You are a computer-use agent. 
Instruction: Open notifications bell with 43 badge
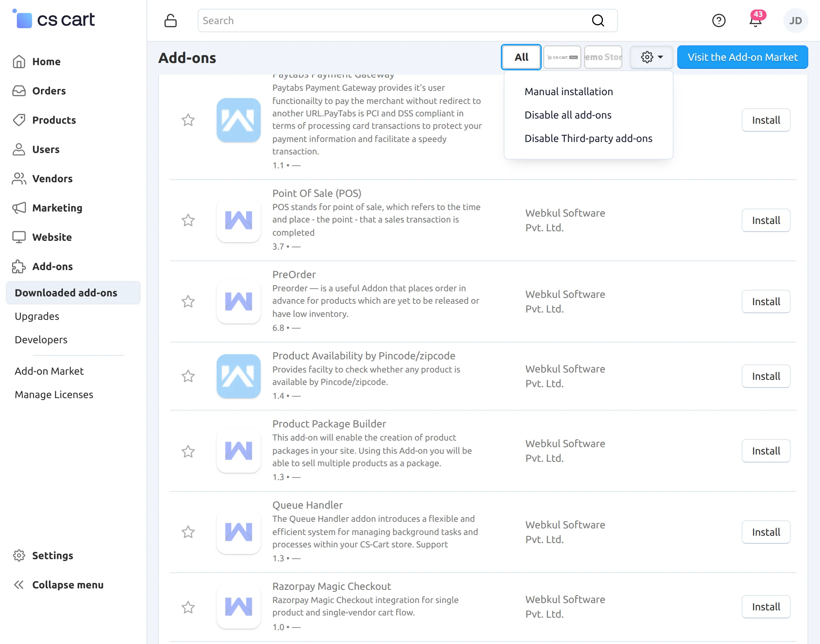click(756, 20)
